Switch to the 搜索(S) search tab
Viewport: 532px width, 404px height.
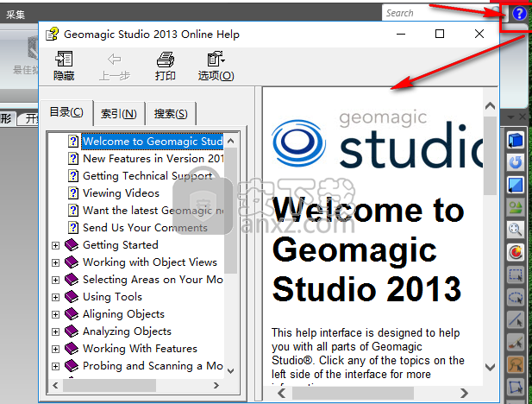click(x=171, y=113)
